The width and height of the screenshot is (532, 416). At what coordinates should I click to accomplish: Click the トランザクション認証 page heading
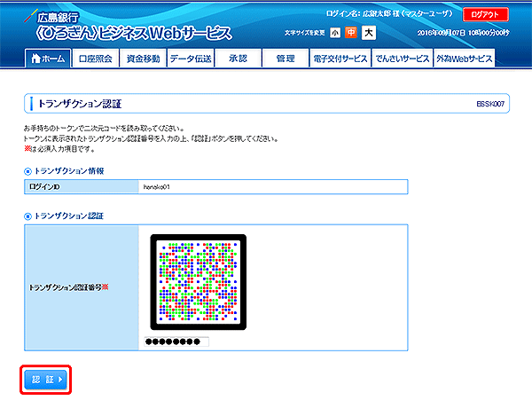80,104
